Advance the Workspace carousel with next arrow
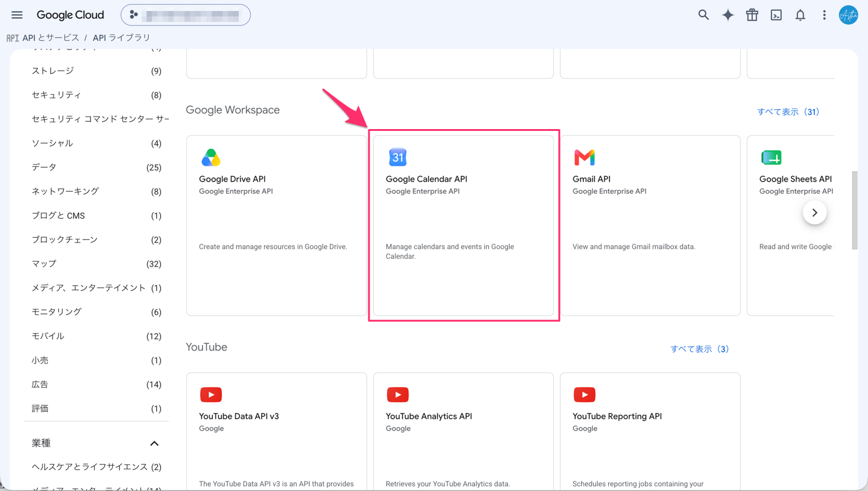868x491 pixels. pos(814,212)
